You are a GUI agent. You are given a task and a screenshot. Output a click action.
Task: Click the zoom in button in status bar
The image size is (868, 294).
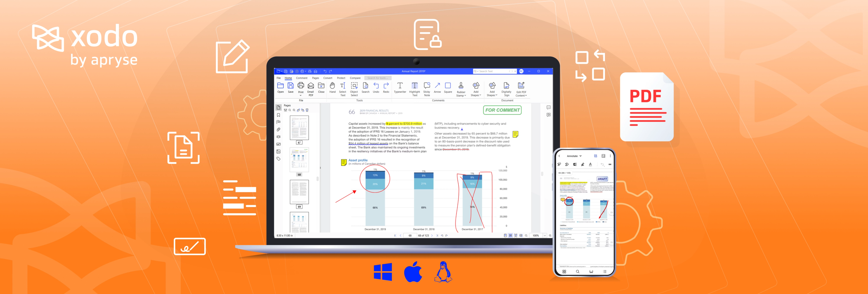pos(550,236)
